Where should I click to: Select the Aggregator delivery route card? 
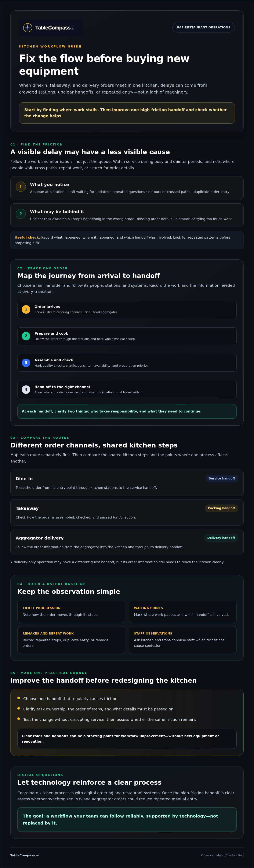tap(127, 542)
